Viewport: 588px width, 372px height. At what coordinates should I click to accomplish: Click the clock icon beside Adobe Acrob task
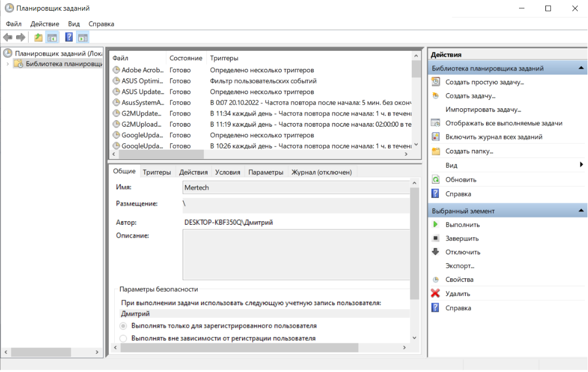pyautogui.click(x=116, y=70)
